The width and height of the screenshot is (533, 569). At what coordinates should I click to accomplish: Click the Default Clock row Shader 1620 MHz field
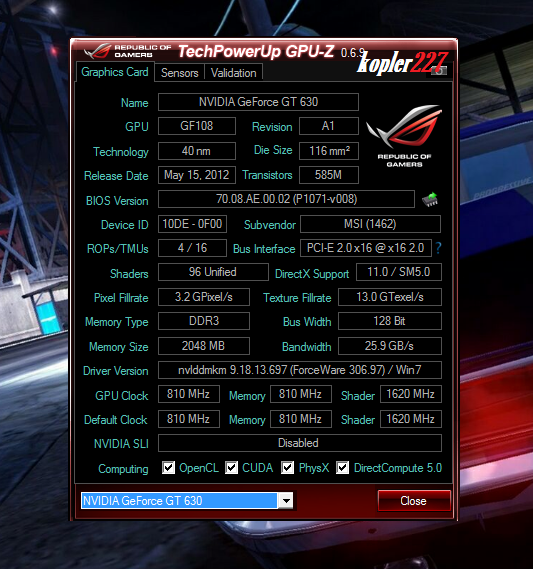pyautogui.click(x=411, y=419)
